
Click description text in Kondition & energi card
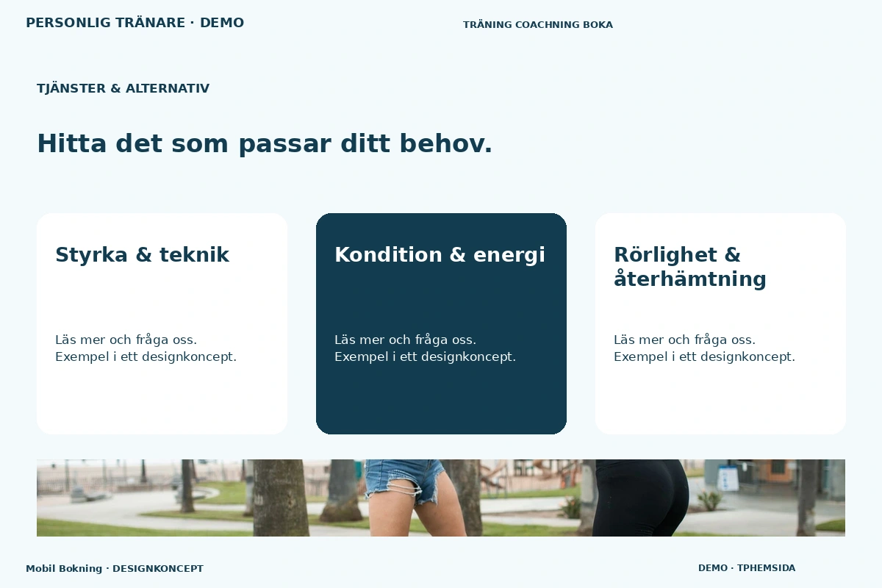point(425,348)
